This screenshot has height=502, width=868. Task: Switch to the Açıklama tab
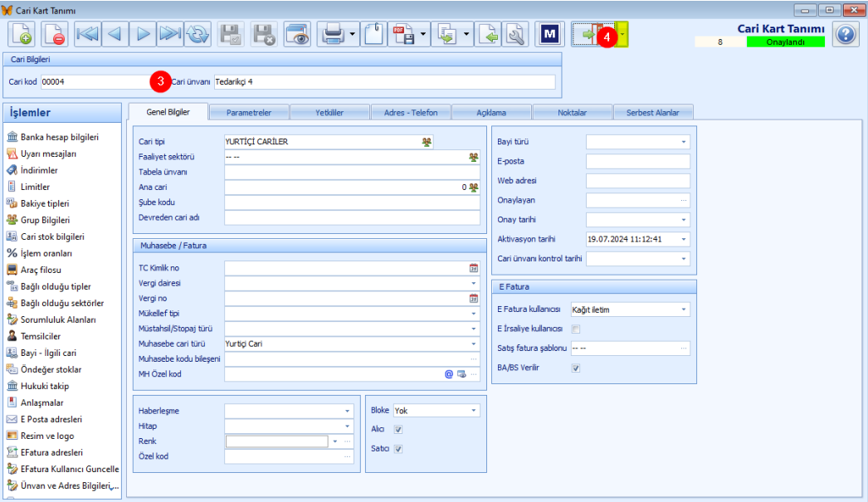(x=491, y=112)
